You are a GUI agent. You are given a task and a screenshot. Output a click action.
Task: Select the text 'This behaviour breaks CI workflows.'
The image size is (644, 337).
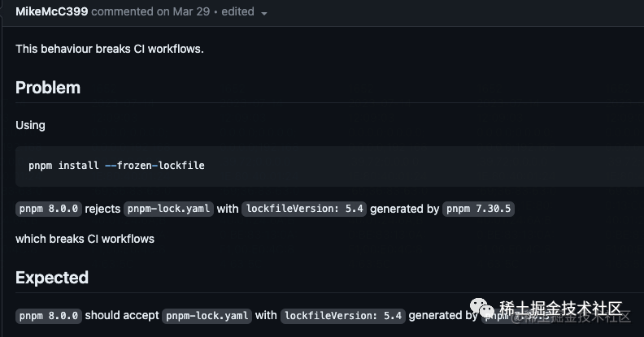pos(110,49)
